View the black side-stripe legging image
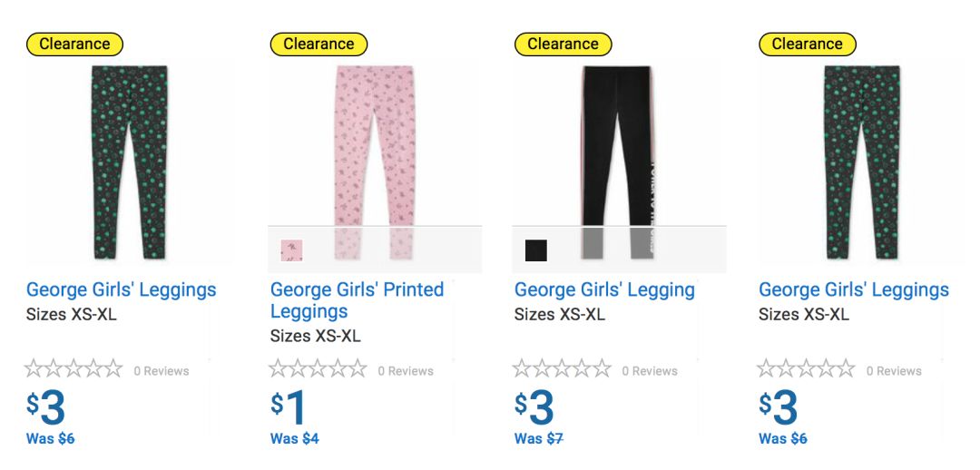Viewport: 980px width, 470px height. pos(617,145)
